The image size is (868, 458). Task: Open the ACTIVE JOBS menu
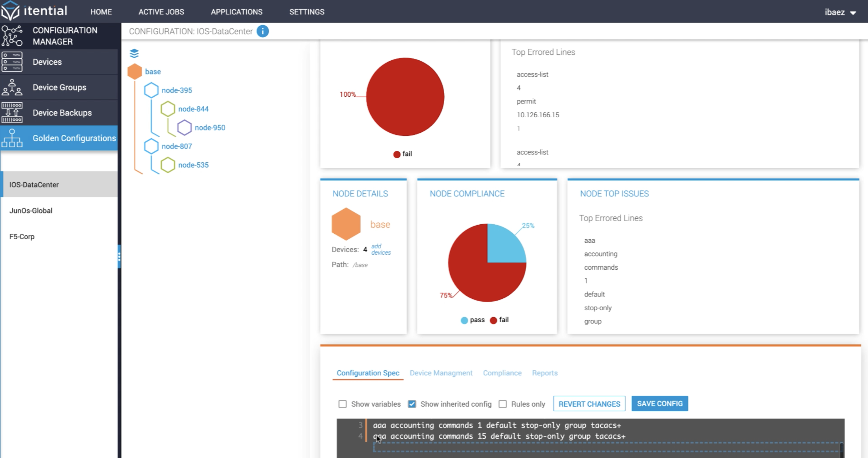tap(161, 12)
